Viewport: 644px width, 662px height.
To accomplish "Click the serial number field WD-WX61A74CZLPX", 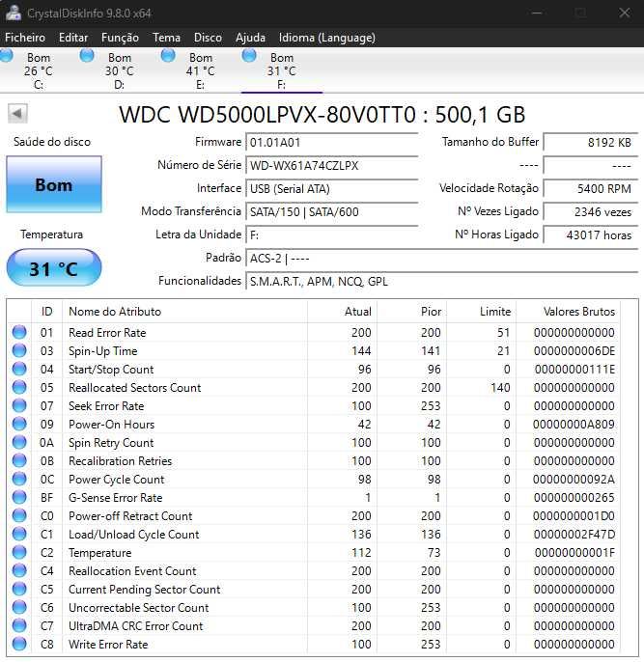I will click(x=331, y=166).
